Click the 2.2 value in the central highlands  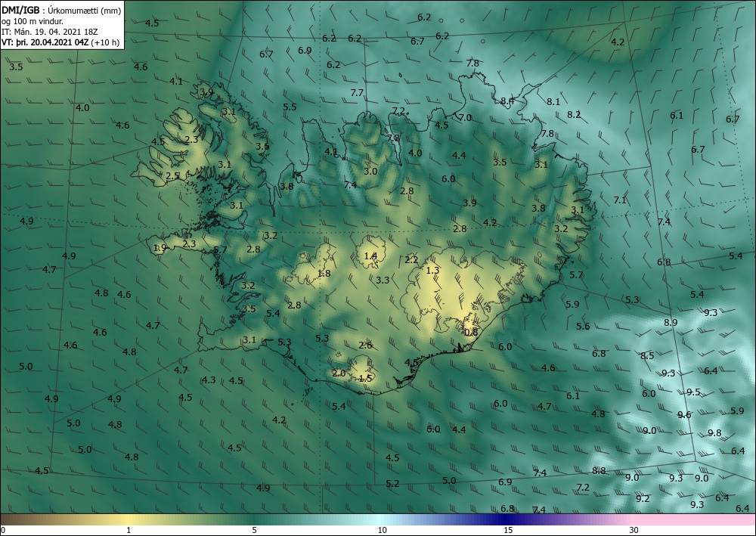(411, 260)
